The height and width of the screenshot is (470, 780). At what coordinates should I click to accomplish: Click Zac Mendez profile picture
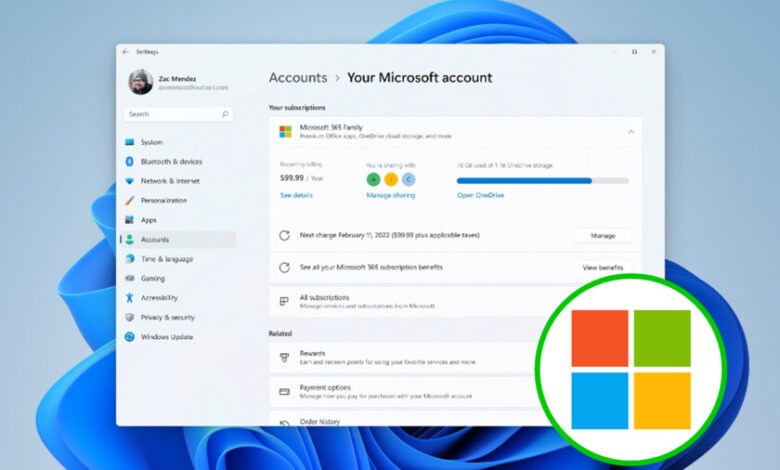pyautogui.click(x=140, y=82)
